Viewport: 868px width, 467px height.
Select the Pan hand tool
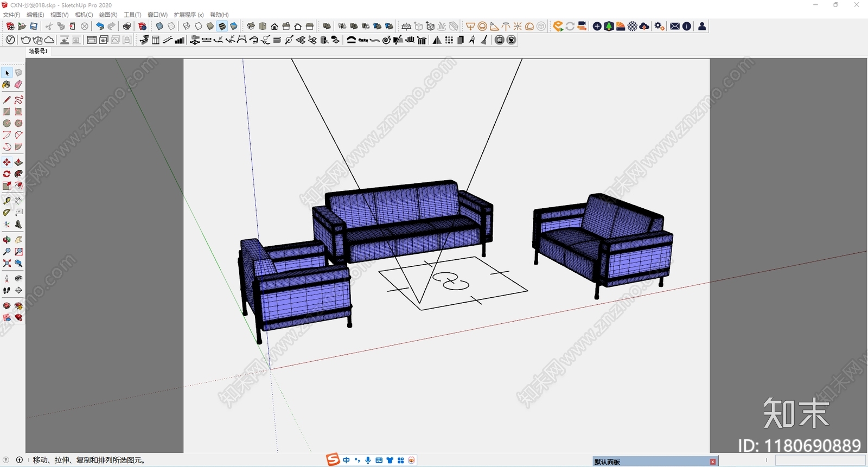(x=18, y=240)
